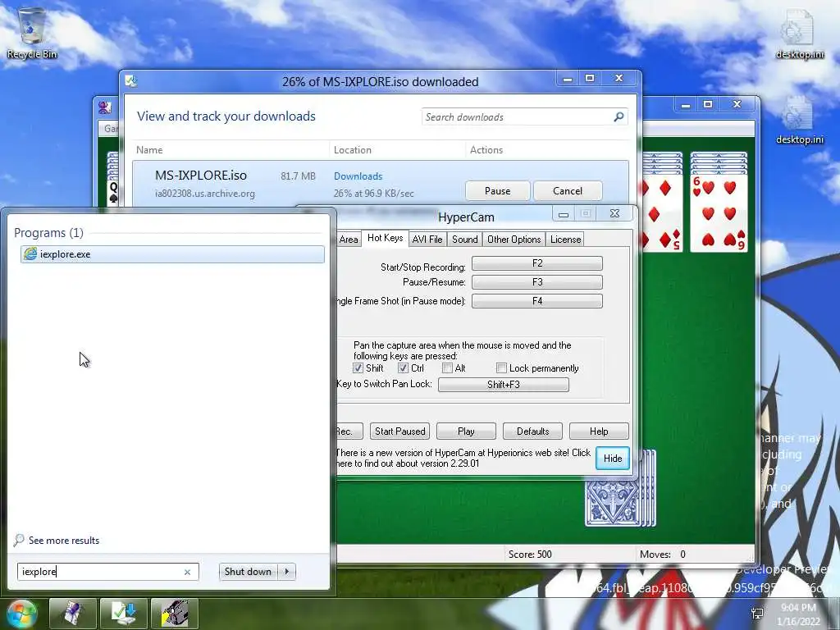Open the Sound tab
This screenshot has width=840, height=630.
tap(464, 240)
